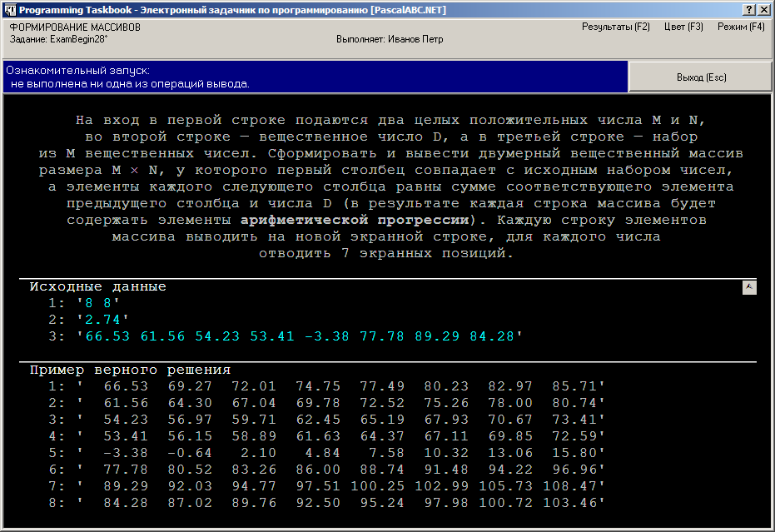Click the Выполняет: Иванов Петр label

[390, 39]
